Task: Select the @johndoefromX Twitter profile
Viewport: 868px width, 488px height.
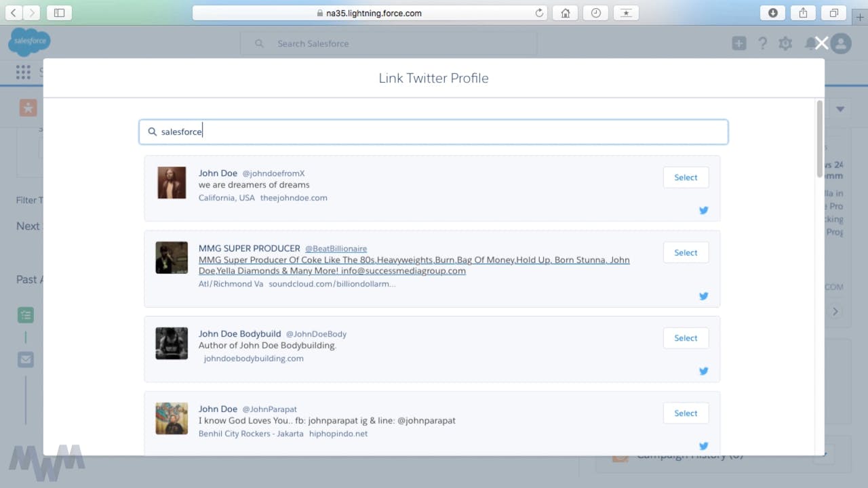Action: (x=686, y=178)
